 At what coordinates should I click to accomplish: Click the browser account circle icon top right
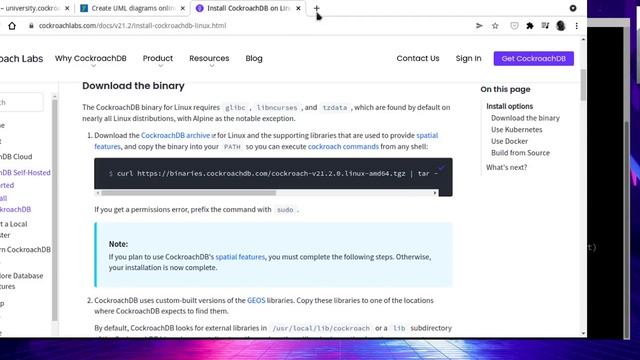click(573, 8)
